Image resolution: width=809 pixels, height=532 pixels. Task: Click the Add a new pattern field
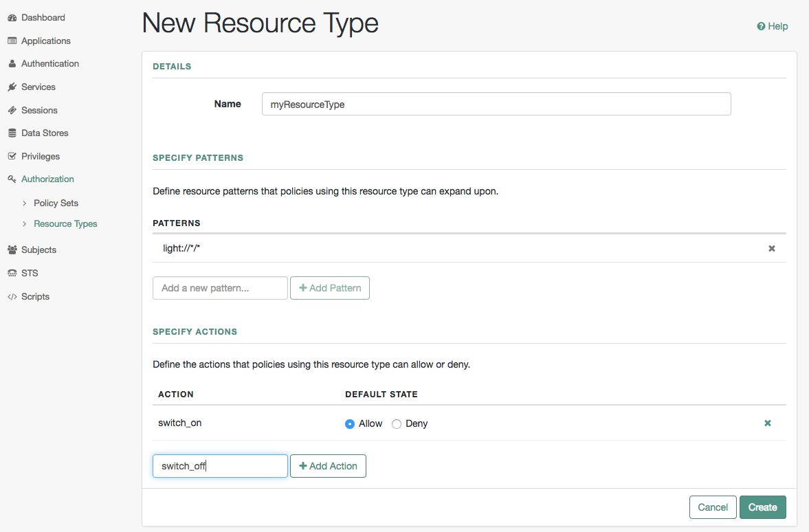(221, 288)
